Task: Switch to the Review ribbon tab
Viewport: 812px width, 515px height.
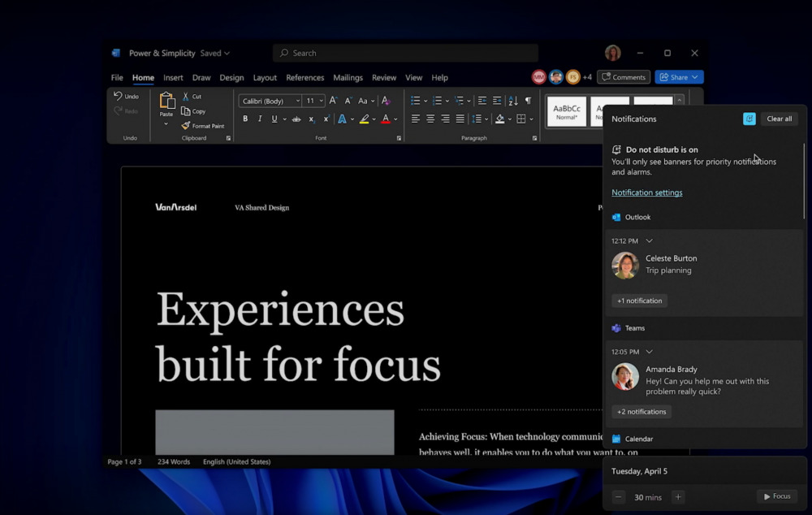Action: tap(384, 77)
